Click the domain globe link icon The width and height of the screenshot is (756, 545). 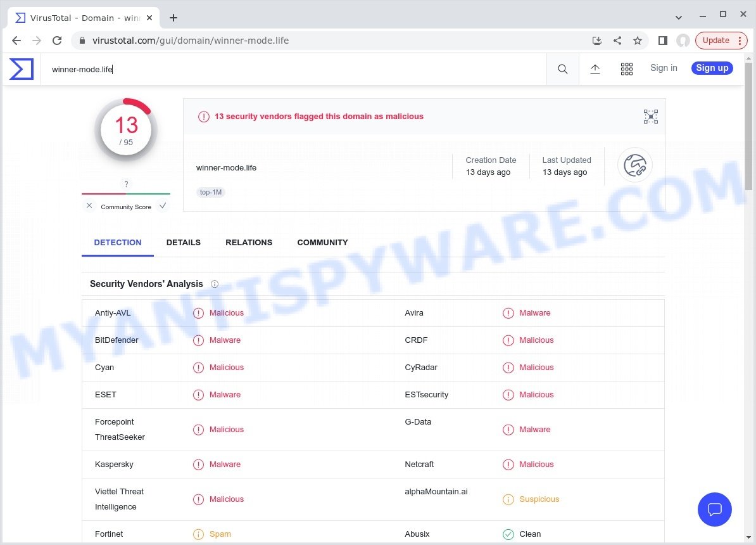click(x=635, y=165)
